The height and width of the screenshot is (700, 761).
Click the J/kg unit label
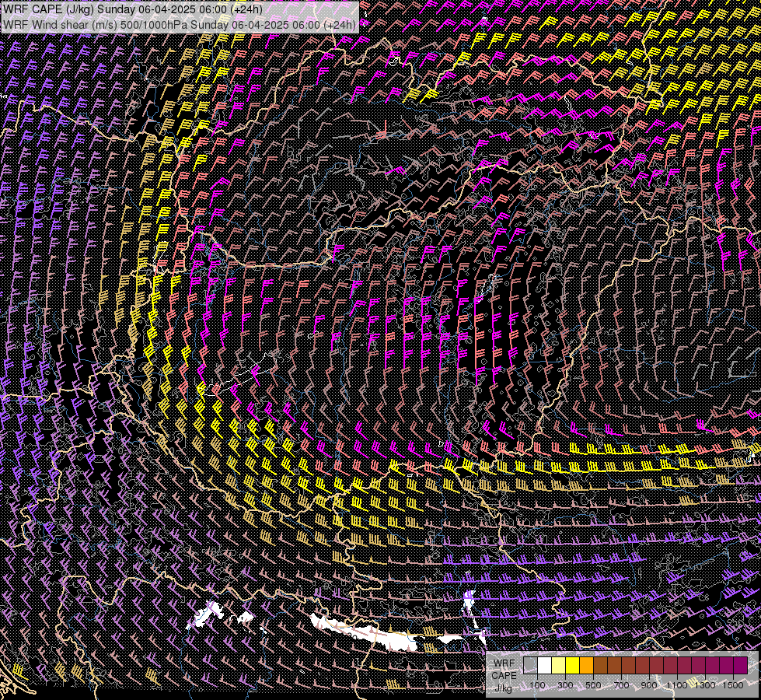503,688
